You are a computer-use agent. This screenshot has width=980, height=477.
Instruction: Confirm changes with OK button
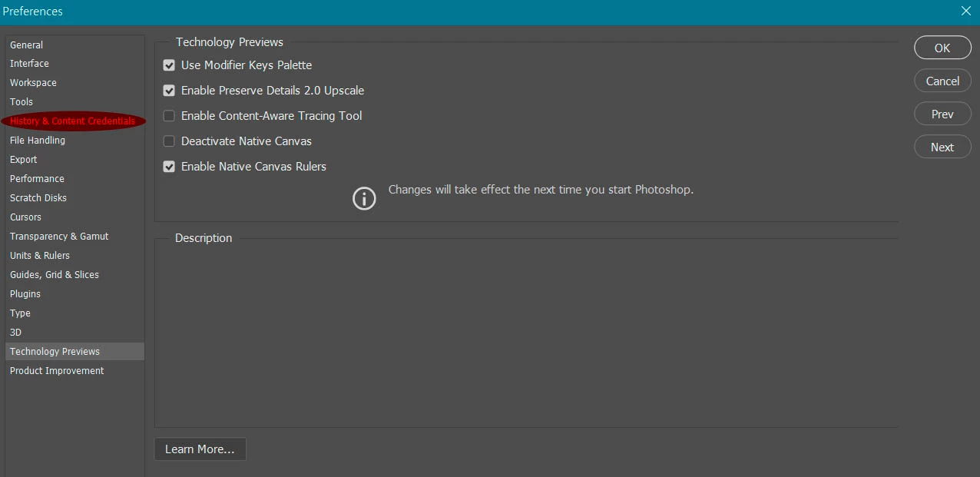[942, 48]
